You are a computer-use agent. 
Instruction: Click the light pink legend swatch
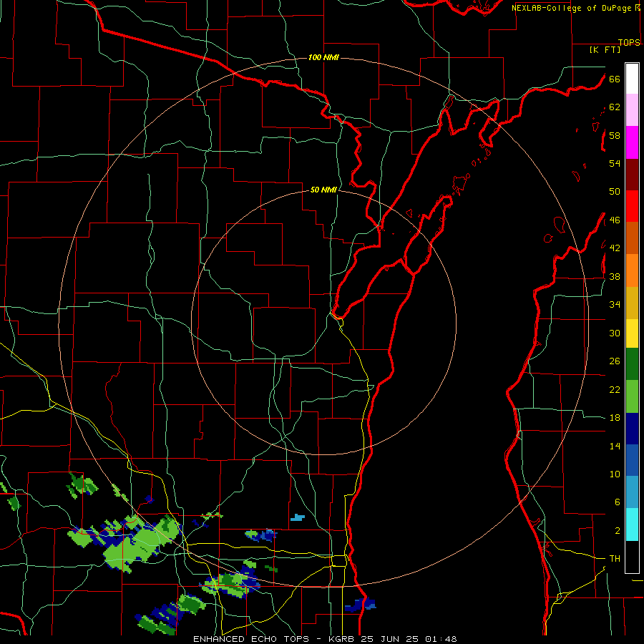(x=632, y=109)
